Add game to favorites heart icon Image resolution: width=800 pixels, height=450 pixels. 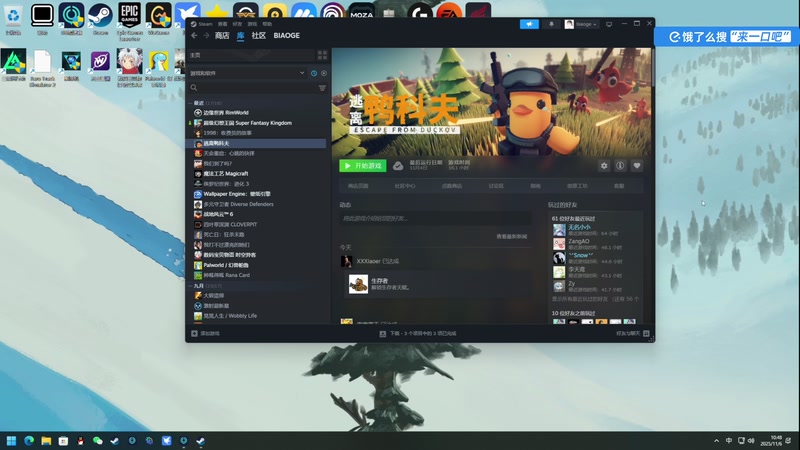[x=637, y=166]
